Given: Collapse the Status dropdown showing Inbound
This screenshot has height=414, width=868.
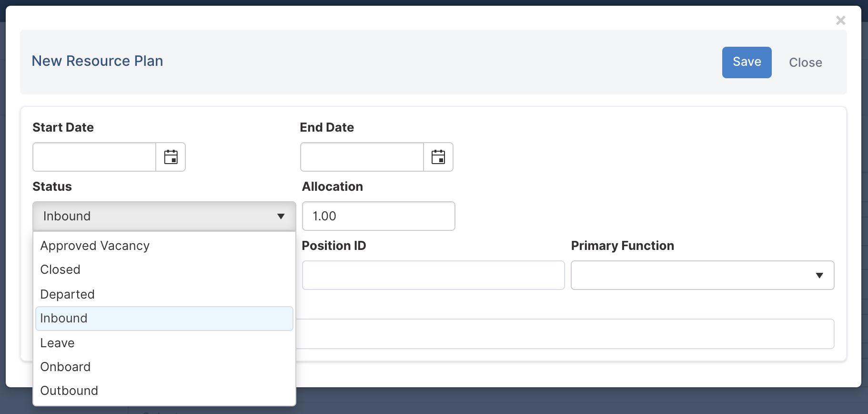Looking at the screenshot, I should point(164,216).
